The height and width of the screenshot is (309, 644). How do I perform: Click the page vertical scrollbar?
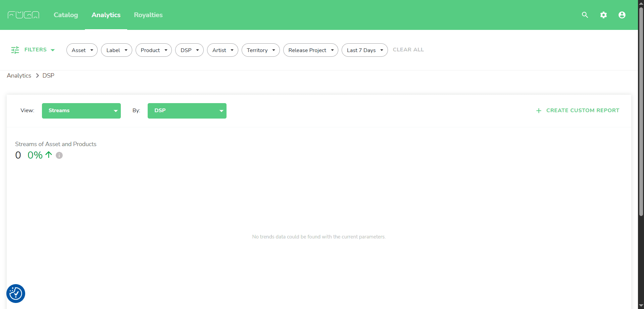(x=641, y=111)
